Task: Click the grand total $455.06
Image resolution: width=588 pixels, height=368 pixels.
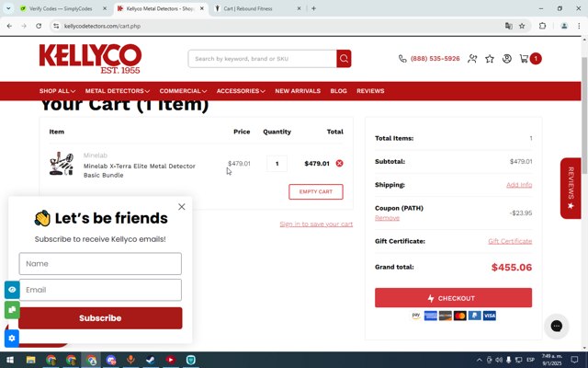Action: coord(512,268)
